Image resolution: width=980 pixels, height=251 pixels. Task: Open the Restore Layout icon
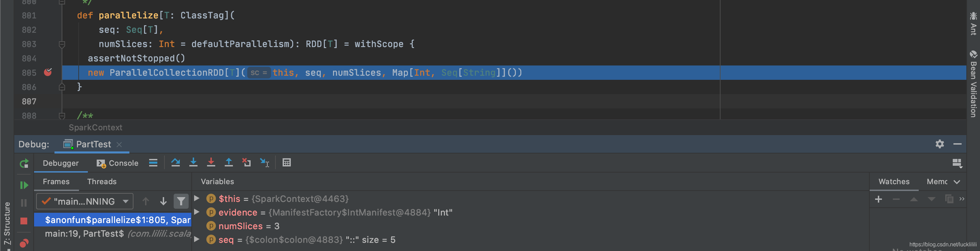pos(957,163)
